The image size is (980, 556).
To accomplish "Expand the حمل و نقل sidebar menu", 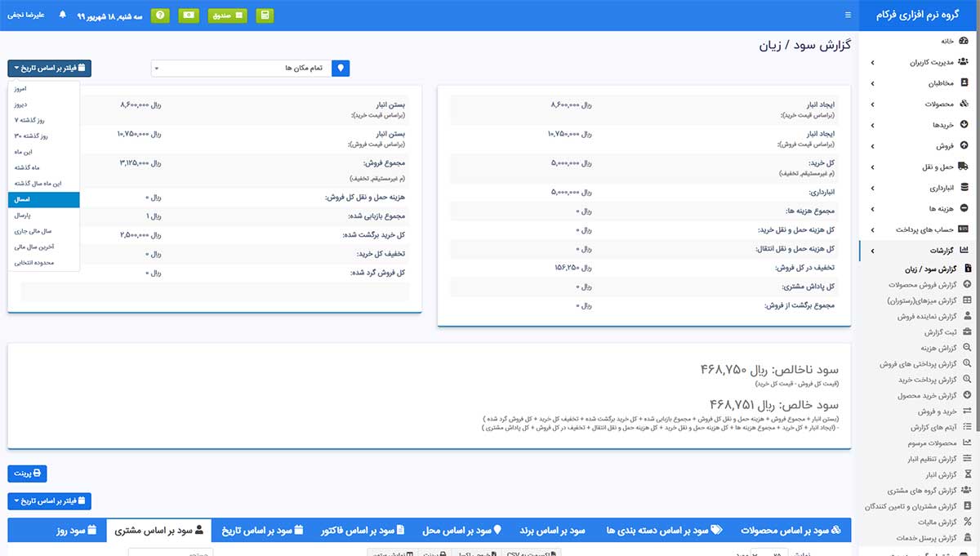I will coord(939,167).
